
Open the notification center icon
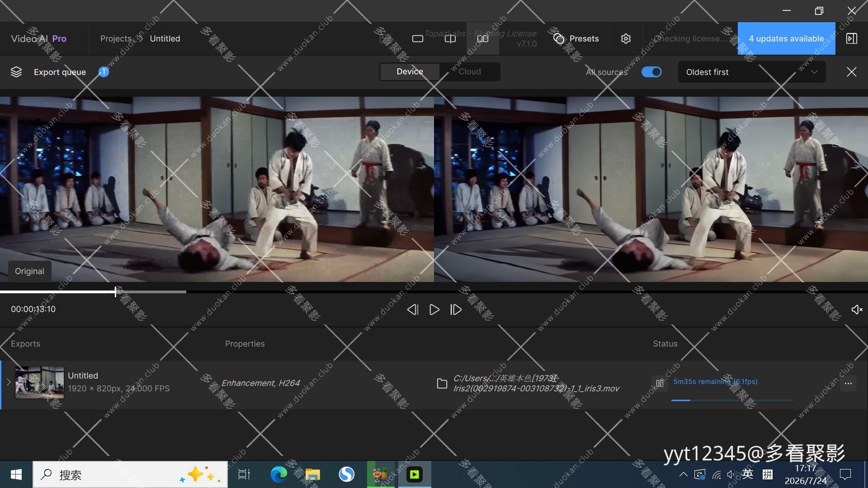tap(845, 474)
